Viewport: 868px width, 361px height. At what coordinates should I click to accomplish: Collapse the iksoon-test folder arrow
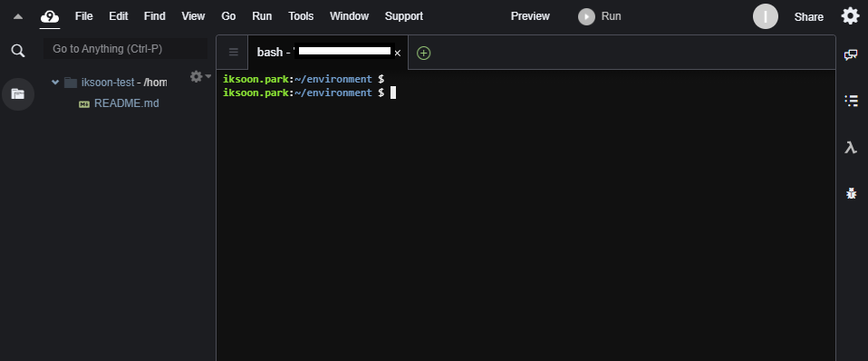55,82
